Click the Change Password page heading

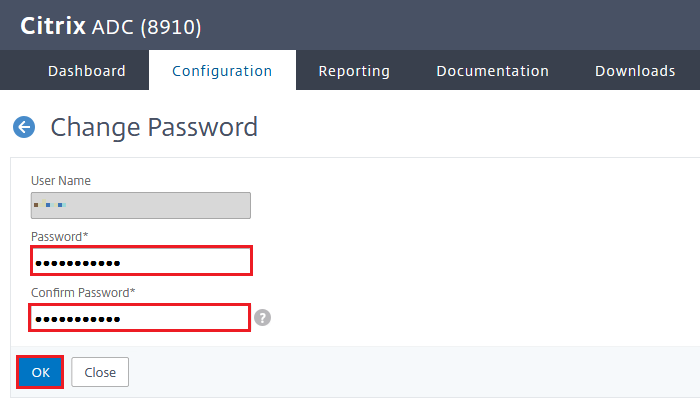coord(154,127)
